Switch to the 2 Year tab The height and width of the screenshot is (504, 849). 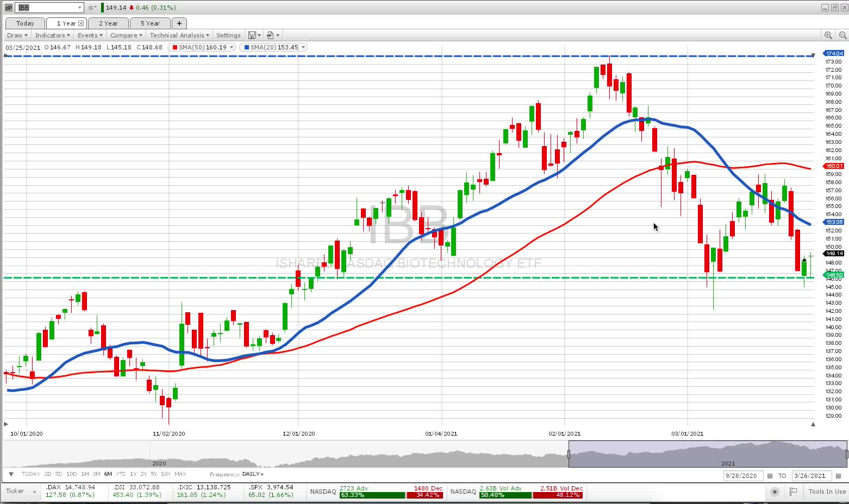click(108, 23)
